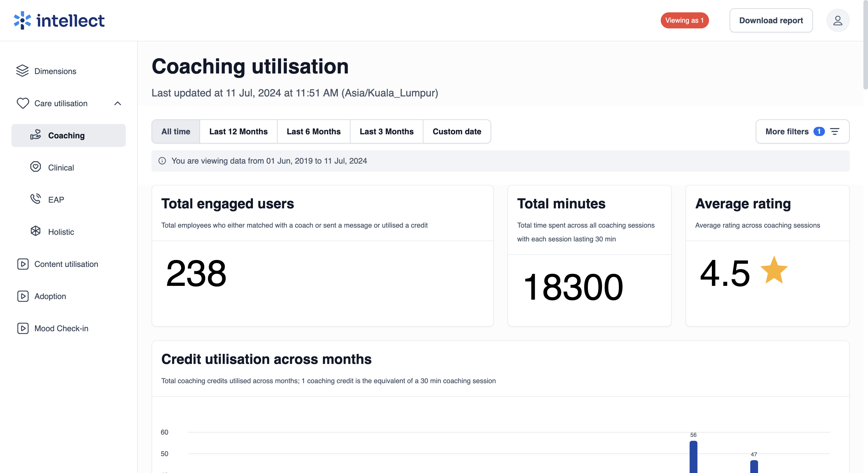Click the Total engaged users card title
The height and width of the screenshot is (473, 868).
tap(227, 203)
